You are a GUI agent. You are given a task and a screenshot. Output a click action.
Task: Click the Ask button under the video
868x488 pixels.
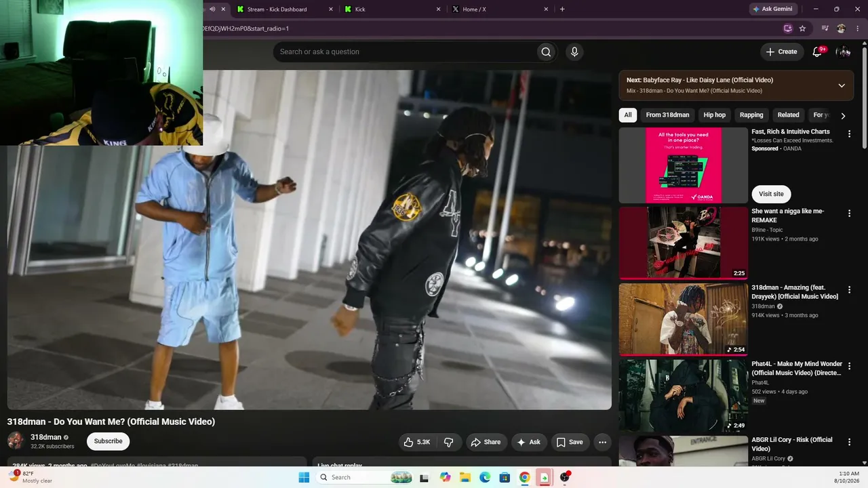(529, 442)
